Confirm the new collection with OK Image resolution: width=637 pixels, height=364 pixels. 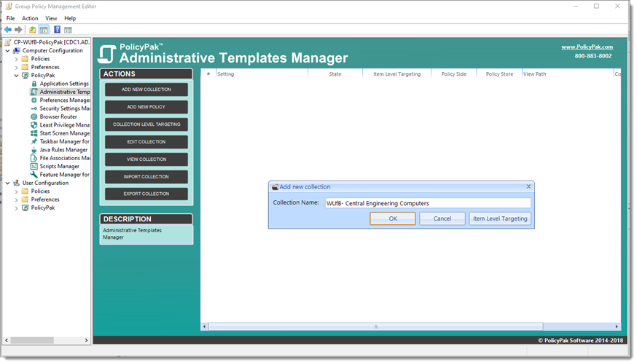click(393, 218)
